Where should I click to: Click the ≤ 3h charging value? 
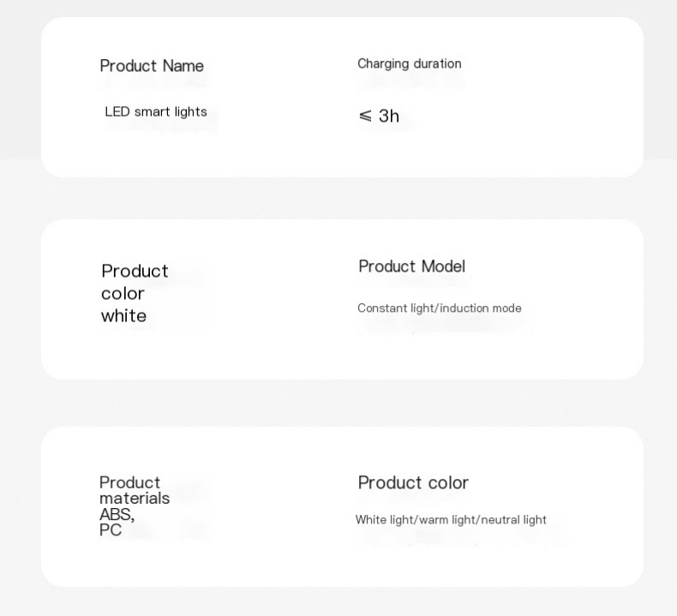click(379, 116)
